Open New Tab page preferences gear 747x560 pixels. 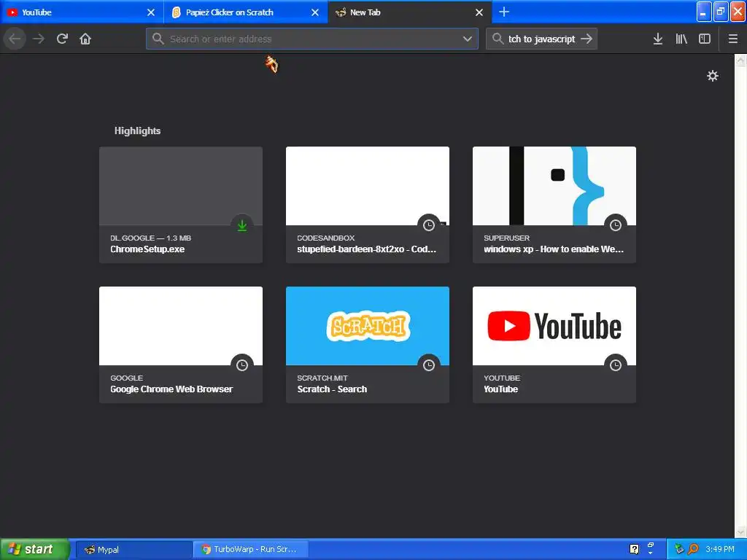tap(712, 76)
